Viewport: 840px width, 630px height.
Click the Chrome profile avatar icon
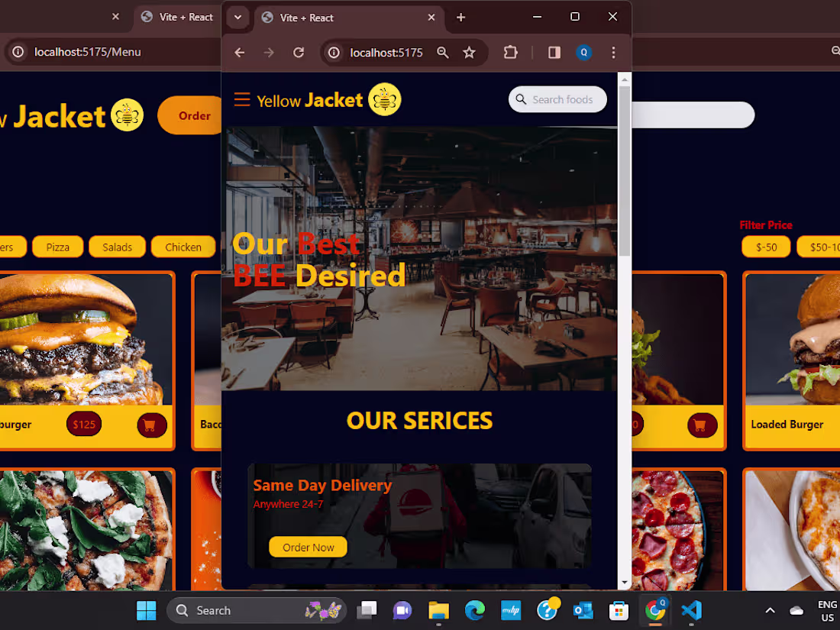pyautogui.click(x=584, y=52)
